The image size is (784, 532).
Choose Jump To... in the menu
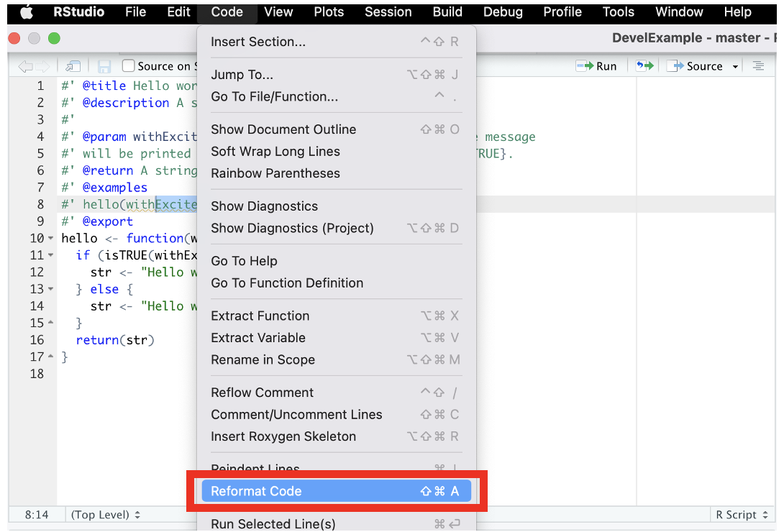pyautogui.click(x=336, y=75)
